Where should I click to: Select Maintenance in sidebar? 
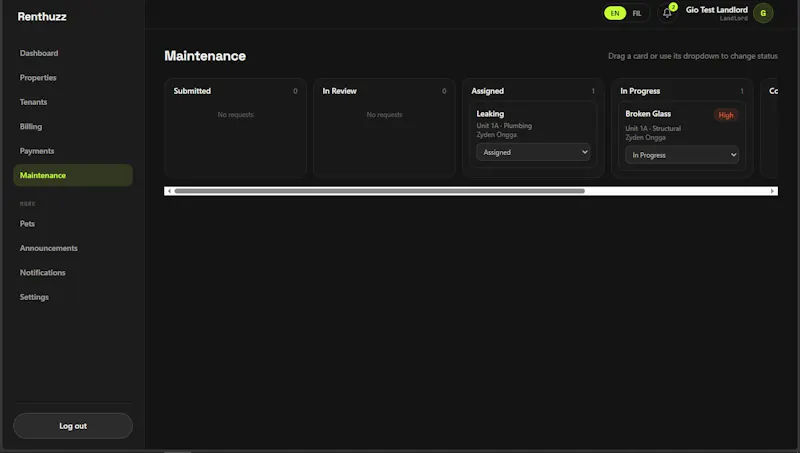point(73,175)
